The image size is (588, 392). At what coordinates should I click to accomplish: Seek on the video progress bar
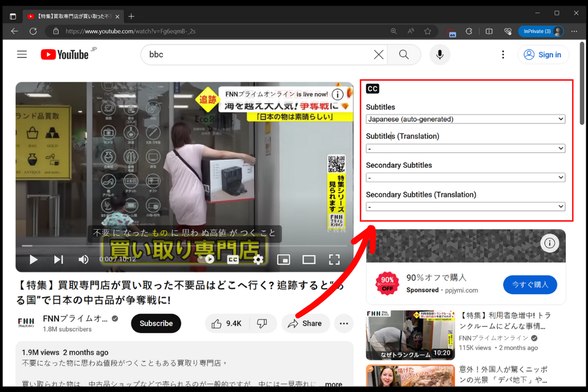click(184, 246)
